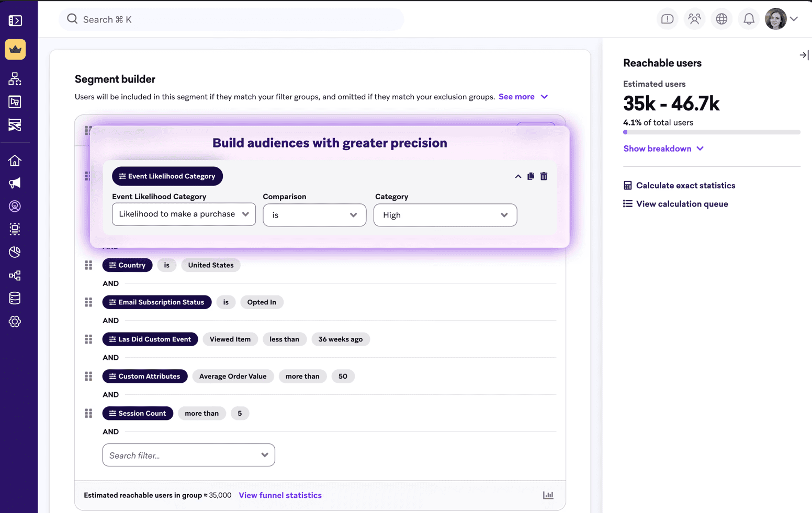Open the canvas flow icon above home

click(x=15, y=125)
